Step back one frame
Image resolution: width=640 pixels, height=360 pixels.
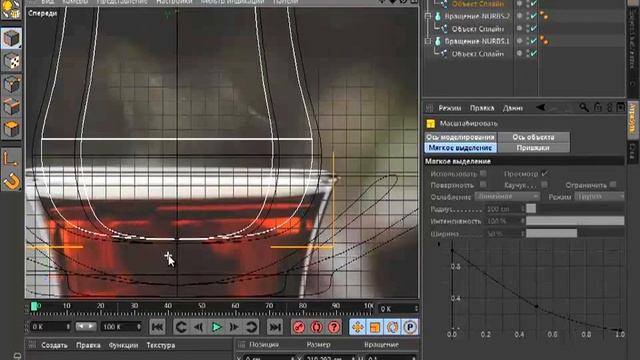click(x=199, y=327)
